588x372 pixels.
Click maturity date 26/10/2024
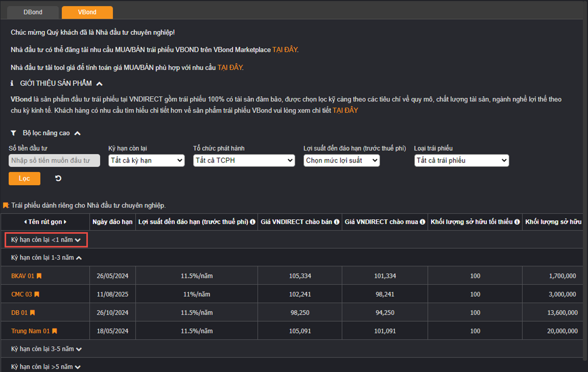pos(112,313)
